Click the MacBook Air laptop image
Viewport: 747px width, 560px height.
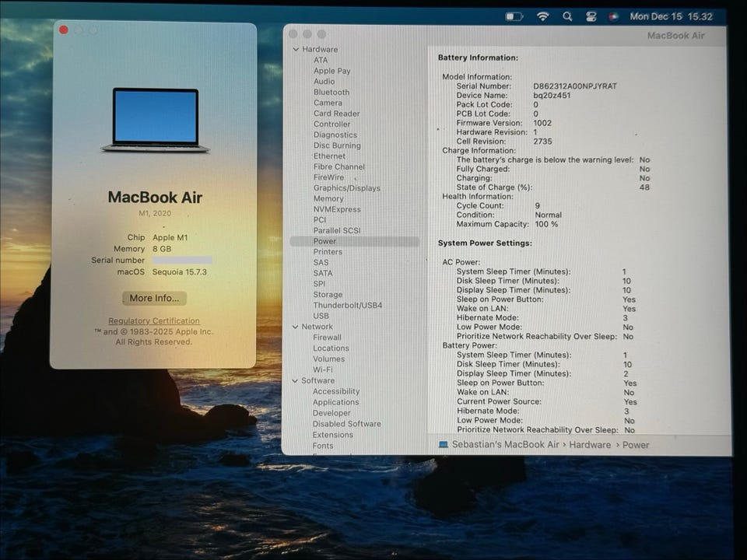[156, 120]
